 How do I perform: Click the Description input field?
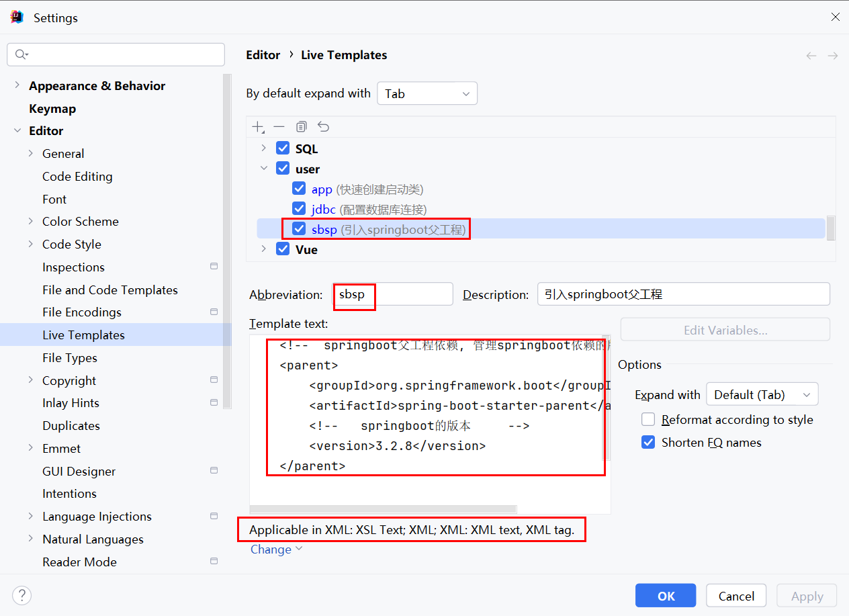[684, 294]
